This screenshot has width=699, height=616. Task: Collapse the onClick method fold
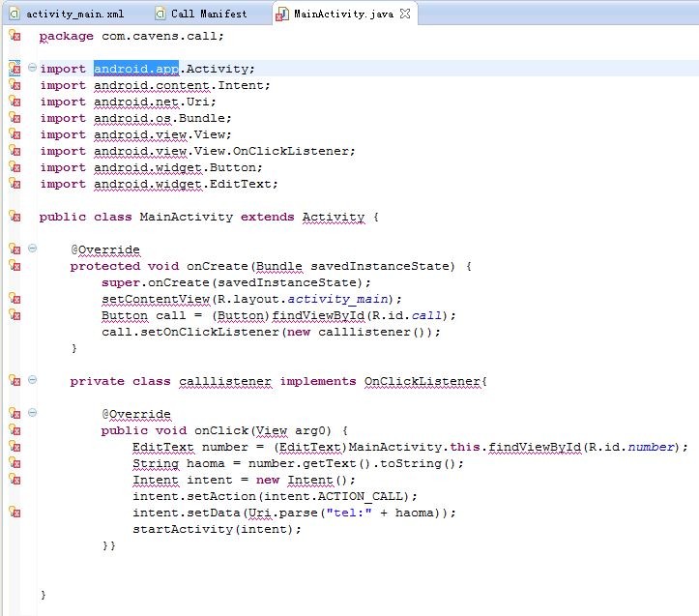pyautogui.click(x=32, y=414)
